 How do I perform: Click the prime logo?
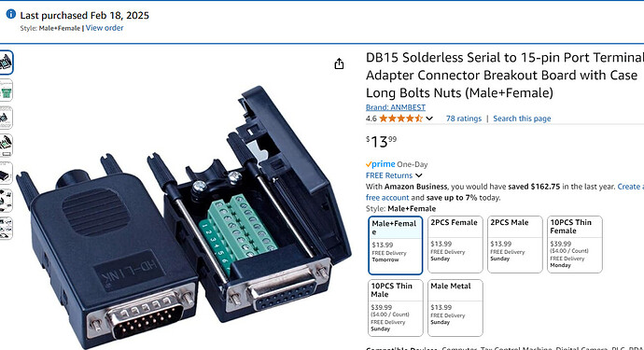[x=380, y=164]
